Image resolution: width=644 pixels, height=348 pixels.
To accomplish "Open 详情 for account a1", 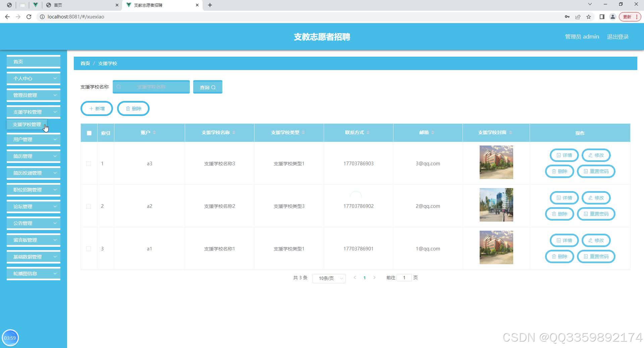I will point(564,240).
